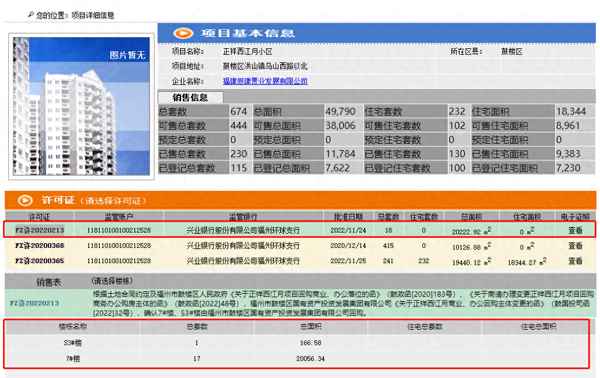The height and width of the screenshot is (378, 600).
Task: Select the 销售信息 tab
Action: pyautogui.click(x=190, y=98)
